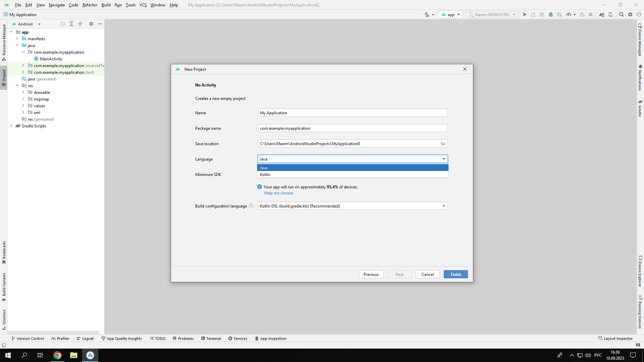Click the Run app button
644x362 pixels.
click(x=525, y=15)
